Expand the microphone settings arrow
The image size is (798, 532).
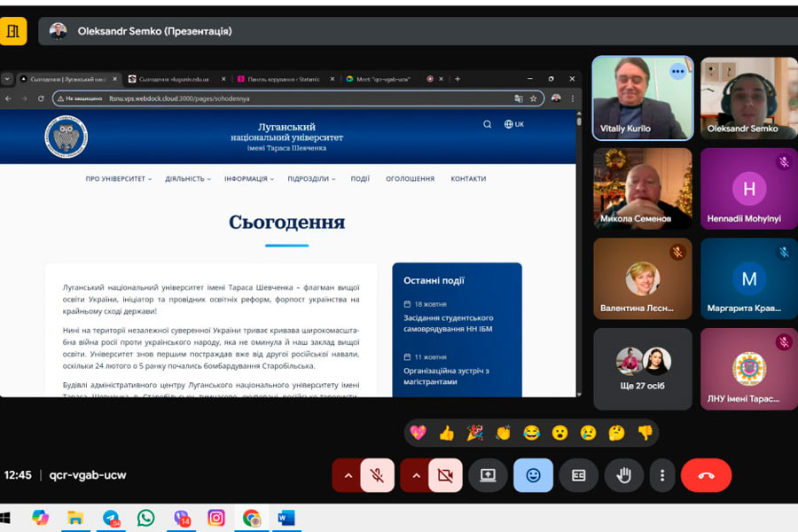348,475
